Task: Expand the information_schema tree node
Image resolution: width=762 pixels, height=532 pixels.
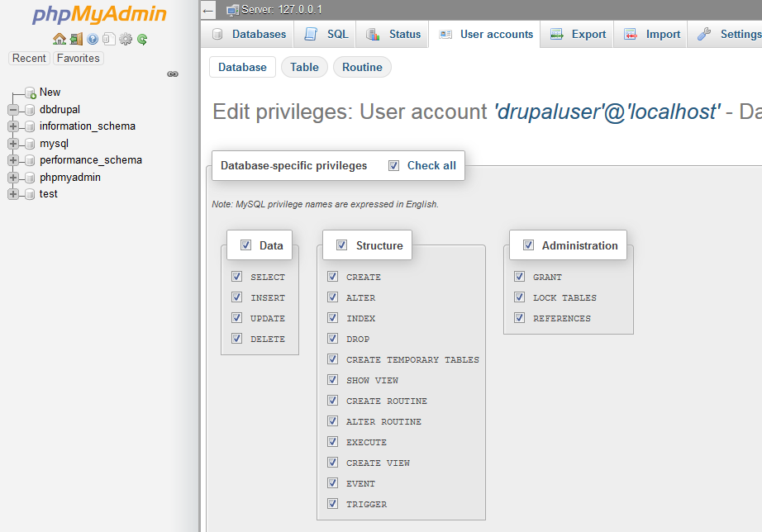Action: pyautogui.click(x=13, y=126)
